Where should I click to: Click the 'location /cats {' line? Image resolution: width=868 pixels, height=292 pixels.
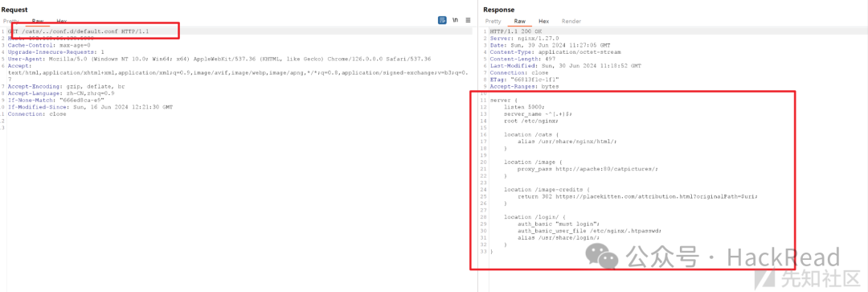point(531,134)
